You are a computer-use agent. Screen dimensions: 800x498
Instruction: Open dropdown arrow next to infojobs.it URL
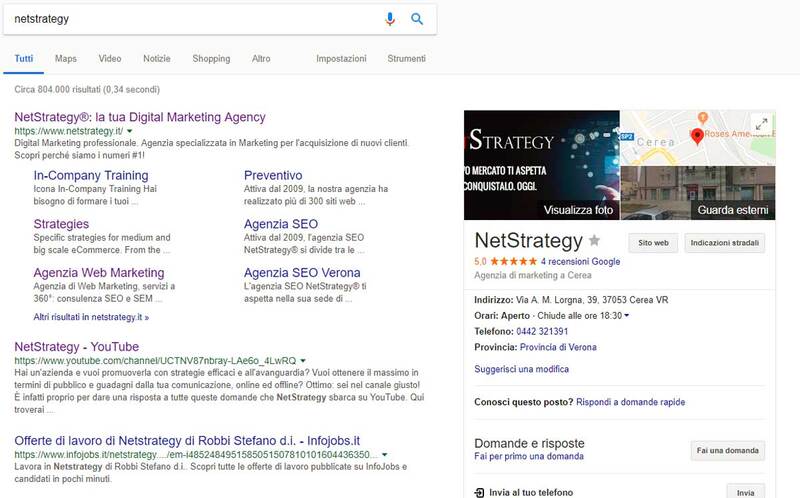coord(385,455)
